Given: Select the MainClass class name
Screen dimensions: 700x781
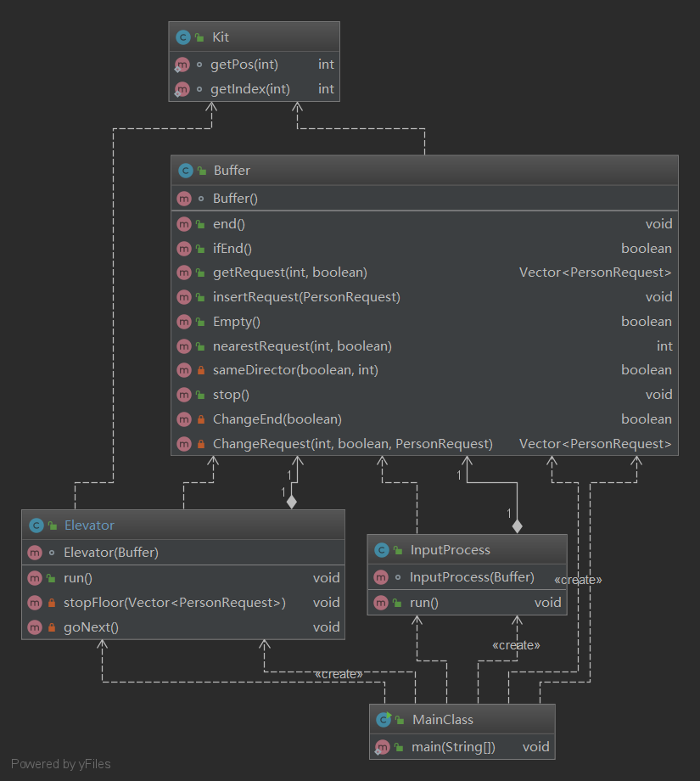Looking at the screenshot, I should tap(443, 719).
